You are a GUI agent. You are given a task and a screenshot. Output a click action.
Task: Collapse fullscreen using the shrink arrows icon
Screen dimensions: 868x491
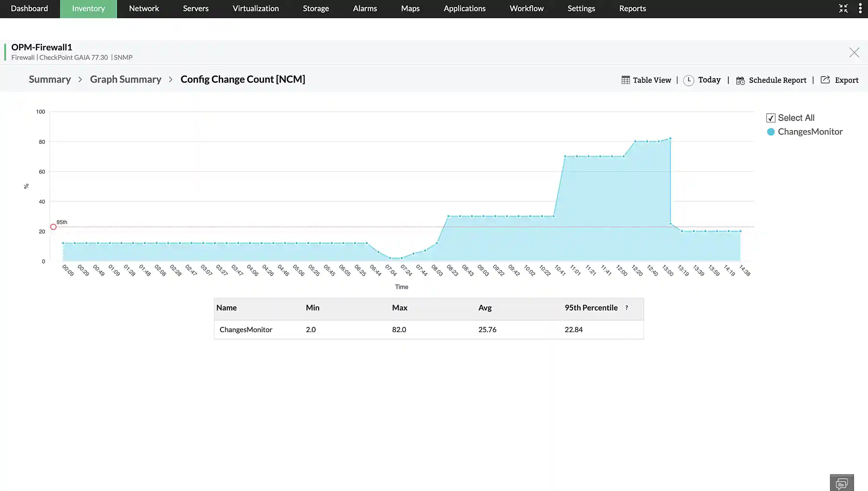coord(843,9)
